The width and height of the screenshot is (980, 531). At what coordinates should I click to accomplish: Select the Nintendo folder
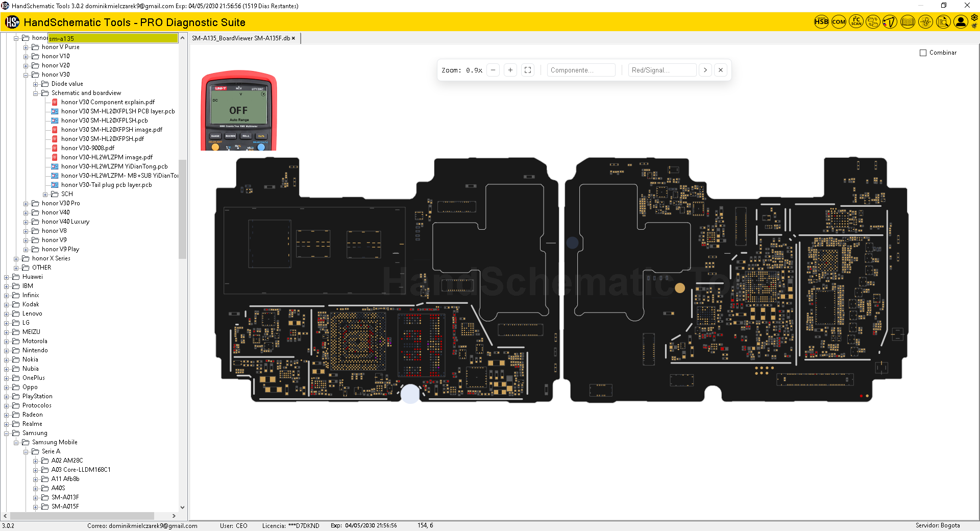[35, 350]
